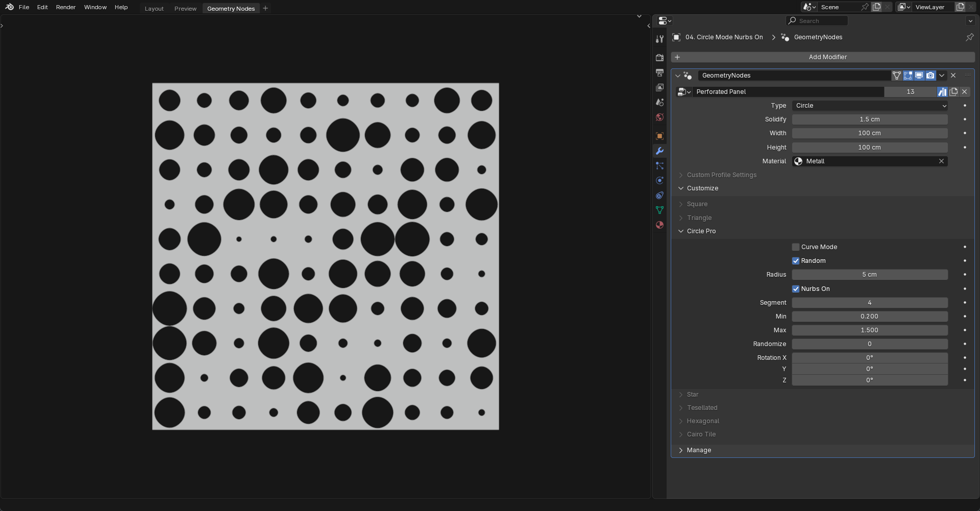Switch to the Layout workspace tab

pyautogui.click(x=154, y=8)
